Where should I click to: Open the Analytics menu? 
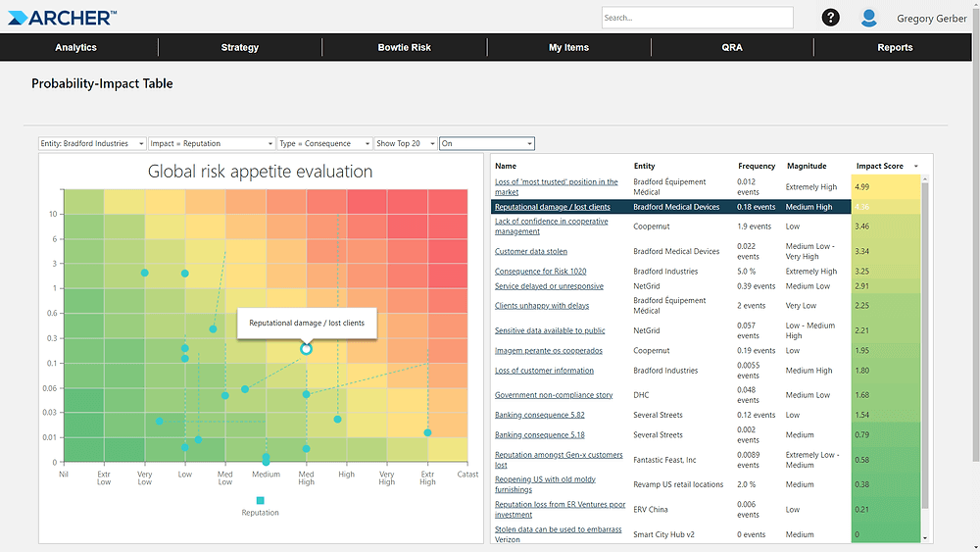click(75, 47)
